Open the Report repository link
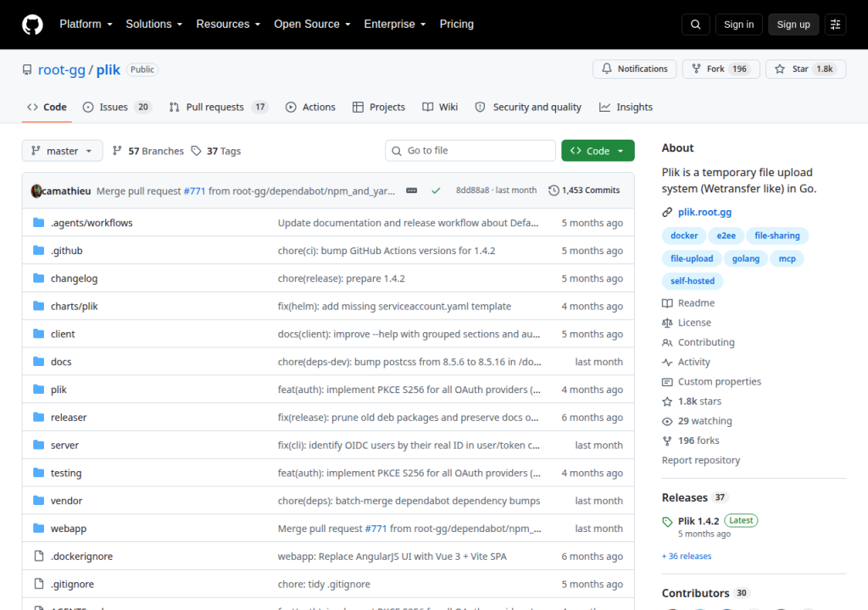 [700, 461]
